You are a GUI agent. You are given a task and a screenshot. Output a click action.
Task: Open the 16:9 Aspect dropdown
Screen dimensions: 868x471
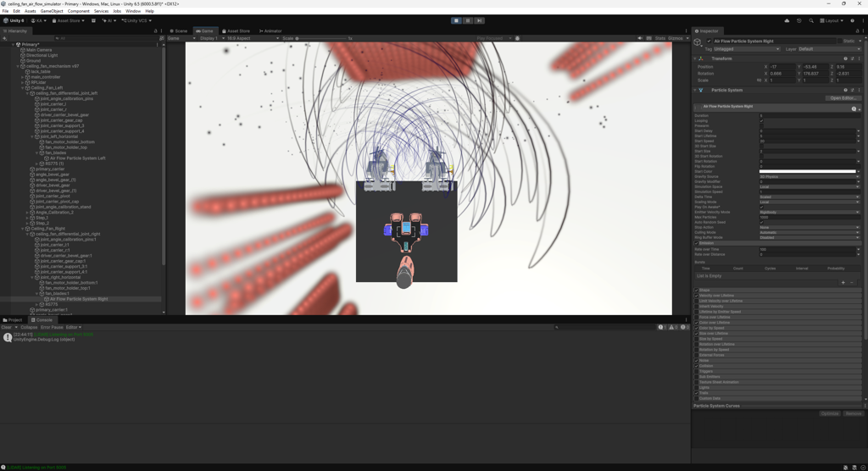253,38
